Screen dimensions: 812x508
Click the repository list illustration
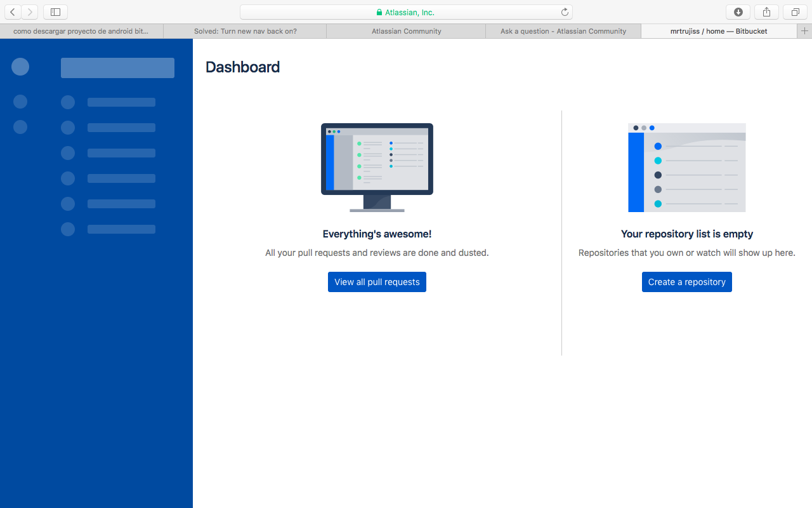[687, 168]
